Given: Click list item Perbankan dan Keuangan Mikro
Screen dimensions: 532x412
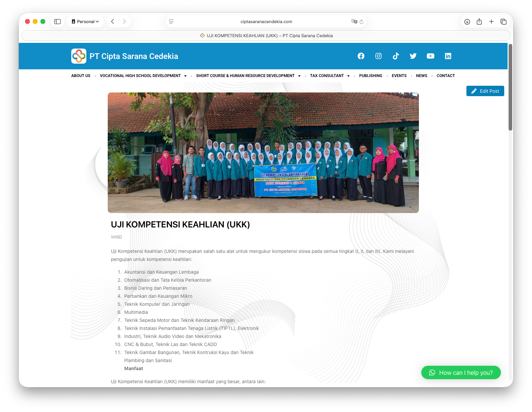Looking at the screenshot, I should point(158,296).
